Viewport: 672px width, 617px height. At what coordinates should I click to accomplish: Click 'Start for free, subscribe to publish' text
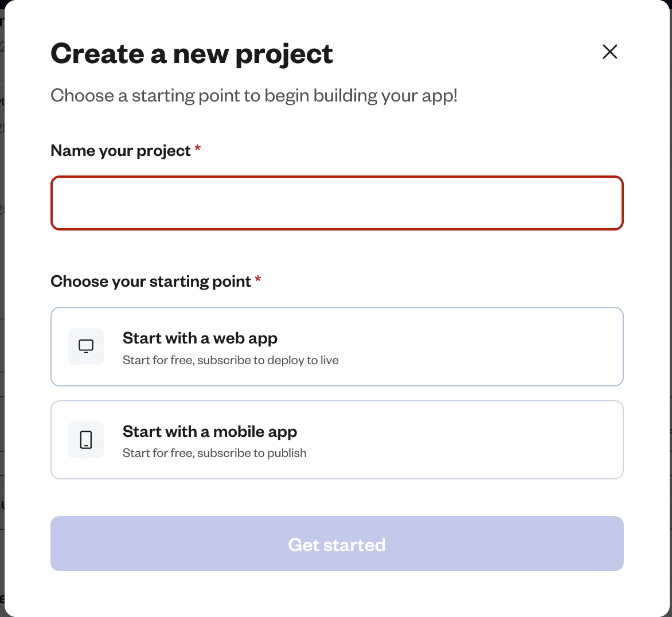coord(214,452)
